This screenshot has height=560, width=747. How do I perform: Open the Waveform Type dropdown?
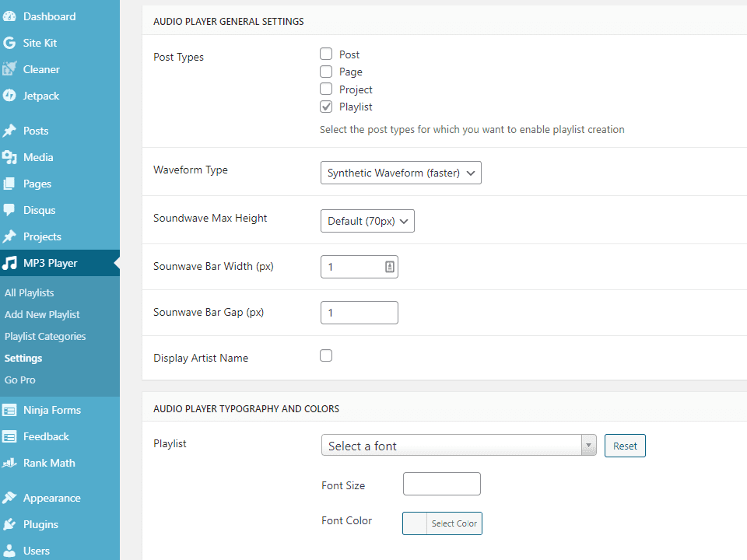tap(401, 173)
